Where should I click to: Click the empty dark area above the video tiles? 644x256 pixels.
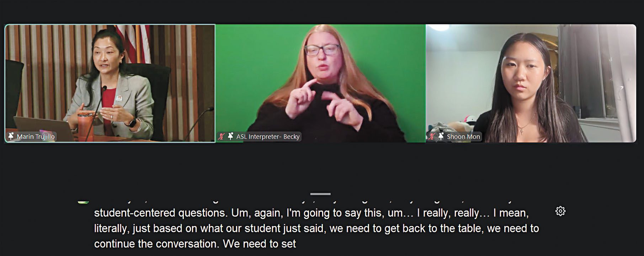322,11
